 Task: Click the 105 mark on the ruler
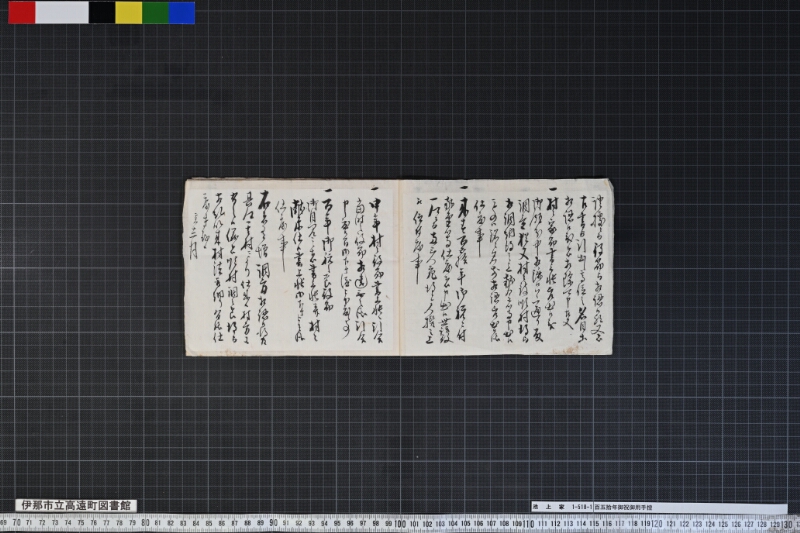point(465,524)
